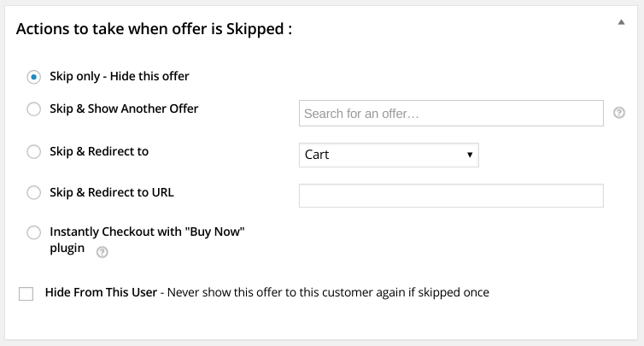The height and width of the screenshot is (346, 644).
Task: Click the empty redirect URL text field
Action: (x=451, y=196)
